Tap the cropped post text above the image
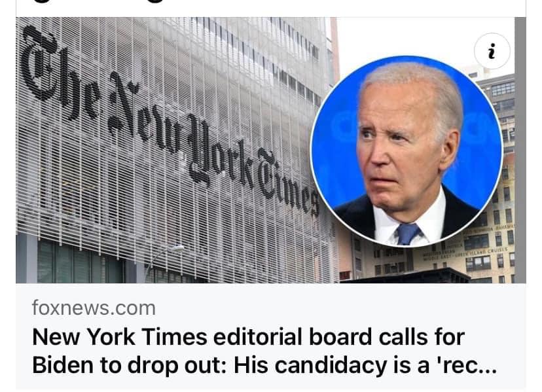This screenshot has height=392, width=542. pyautogui.click(x=103, y=2)
